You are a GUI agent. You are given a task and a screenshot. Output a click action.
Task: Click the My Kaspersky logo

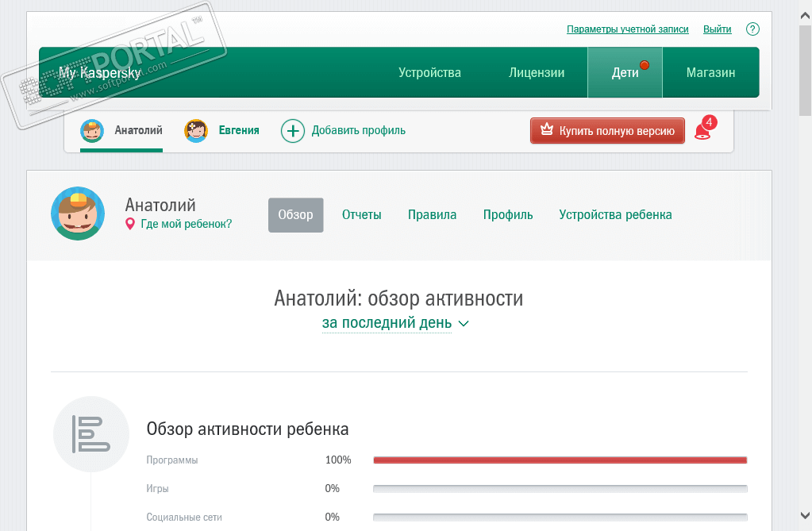point(99,72)
